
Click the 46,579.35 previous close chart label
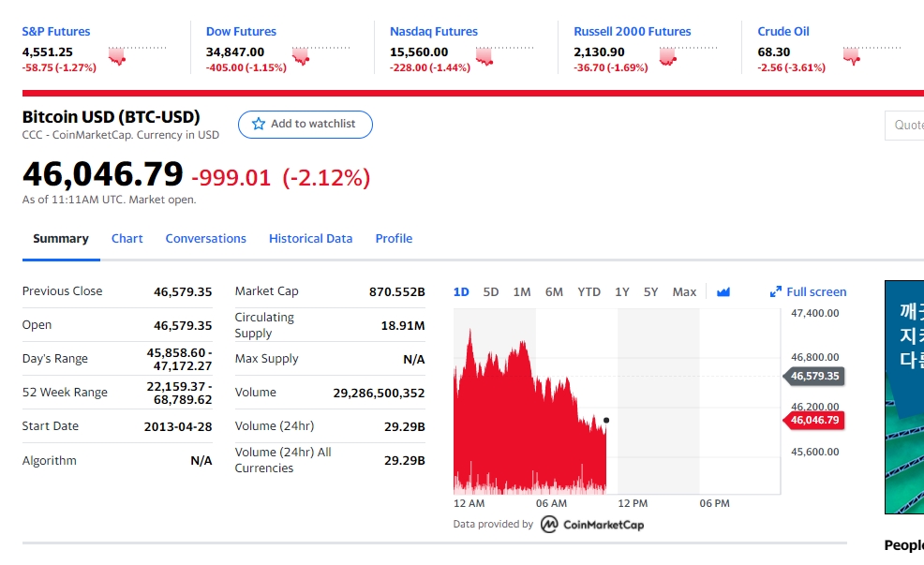pos(813,376)
